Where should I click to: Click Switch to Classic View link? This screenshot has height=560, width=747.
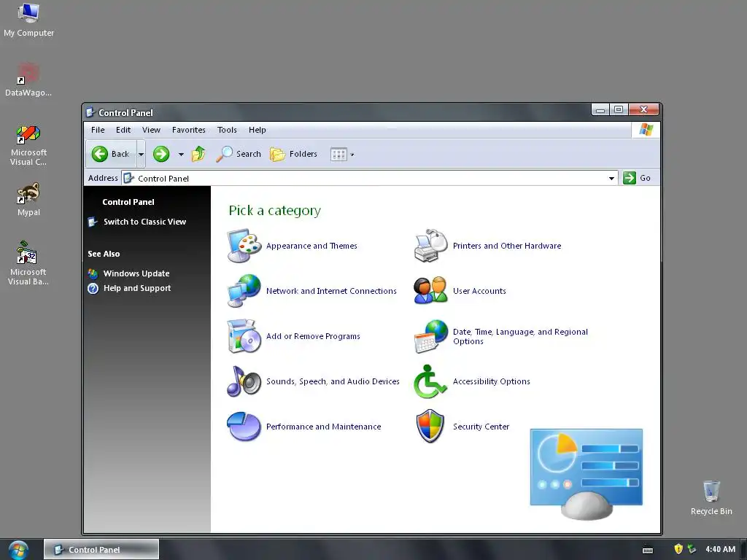(x=145, y=222)
